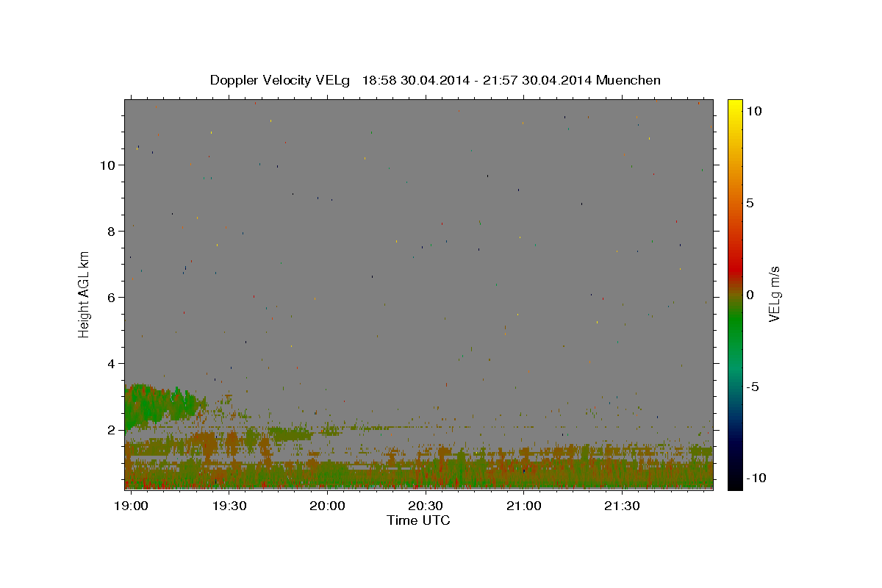Click the 20:30 time tick label
882x588 pixels.
coord(426,506)
